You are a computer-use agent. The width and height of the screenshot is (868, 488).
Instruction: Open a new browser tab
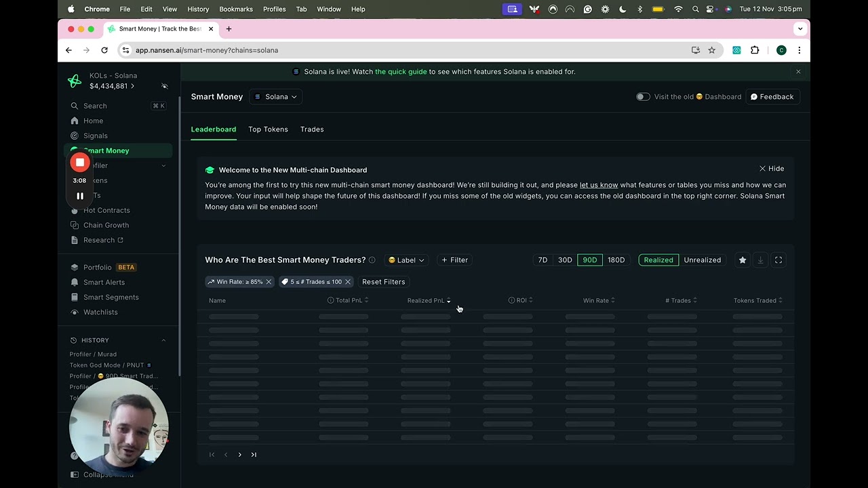tap(229, 28)
